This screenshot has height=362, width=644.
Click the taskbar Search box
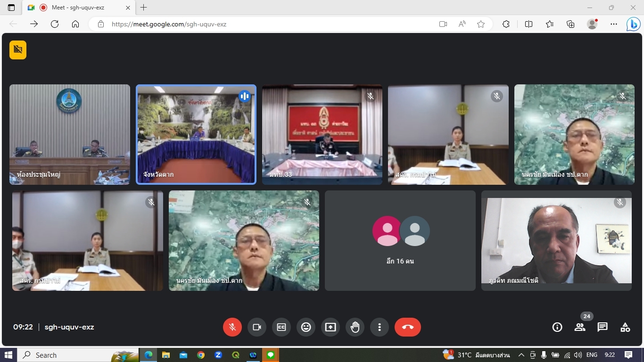pyautogui.click(x=78, y=355)
